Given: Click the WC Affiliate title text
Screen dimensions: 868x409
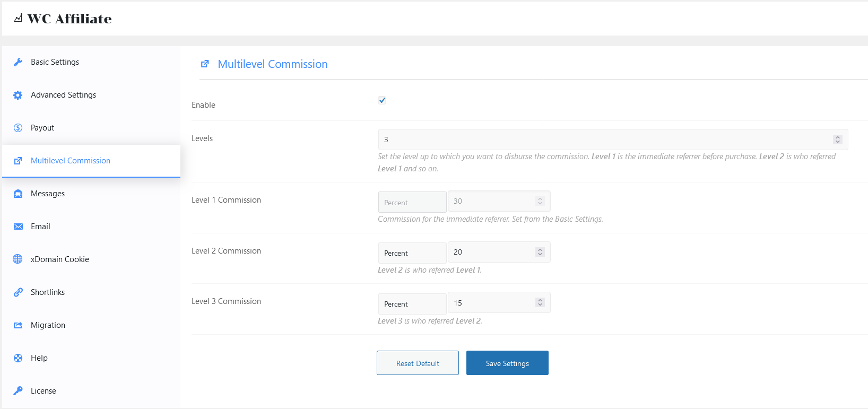Looking at the screenshot, I should click(x=70, y=19).
